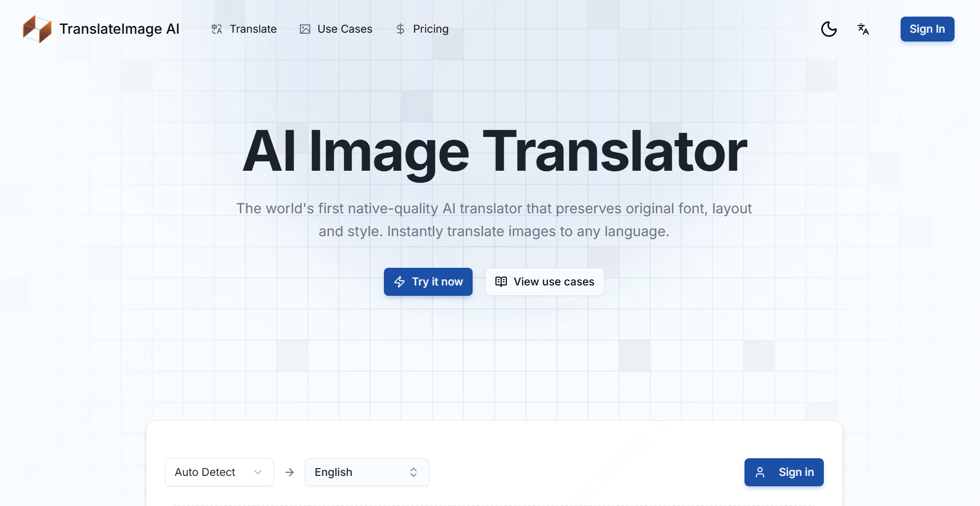Toggle dark mode with the moon icon
Image resolution: width=980 pixels, height=506 pixels.
pyautogui.click(x=829, y=29)
